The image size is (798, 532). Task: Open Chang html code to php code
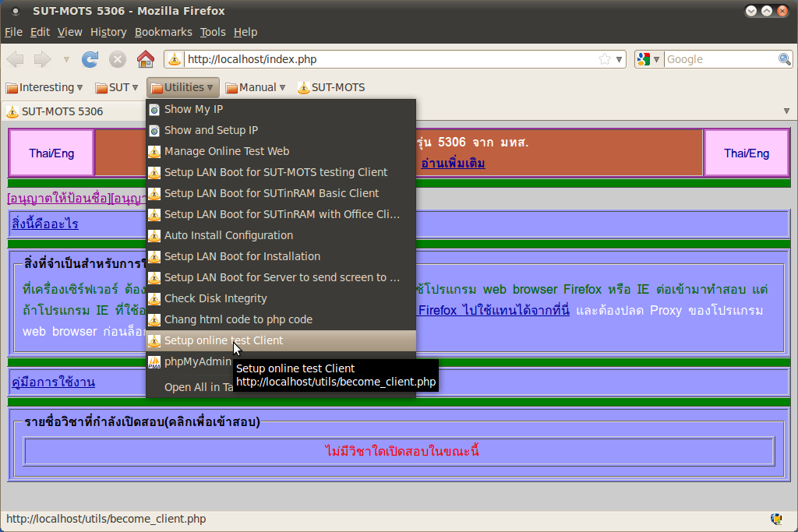point(281,319)
